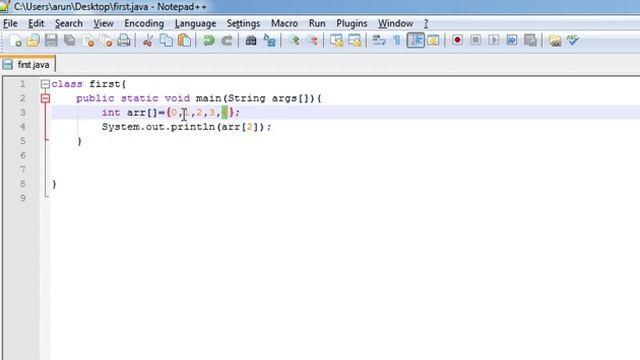Open the Macro menu

tap(284, 24)
